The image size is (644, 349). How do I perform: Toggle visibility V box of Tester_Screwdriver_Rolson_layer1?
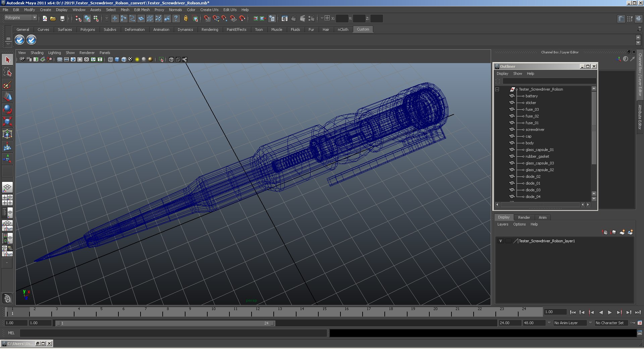501,241
